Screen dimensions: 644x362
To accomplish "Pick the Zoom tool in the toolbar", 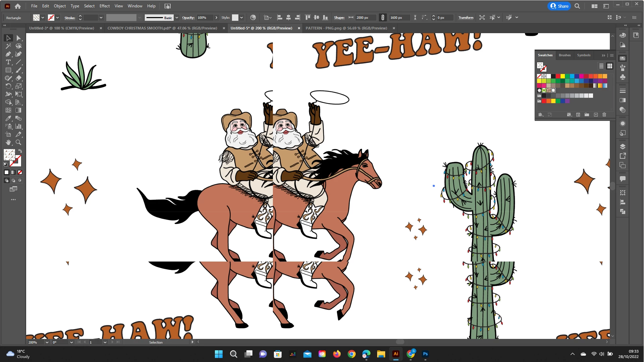I will pyautogui.click(x=18, y=142).
